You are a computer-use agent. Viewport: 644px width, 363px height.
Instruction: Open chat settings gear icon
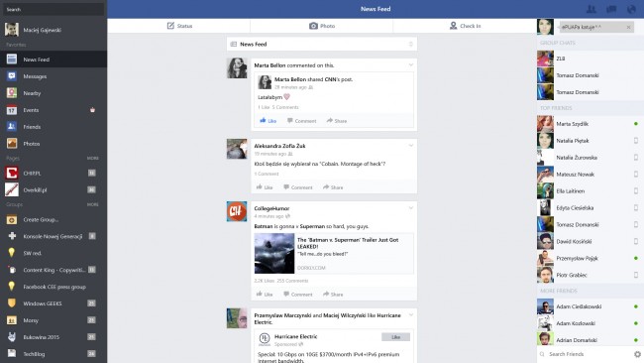click(637, 354)
